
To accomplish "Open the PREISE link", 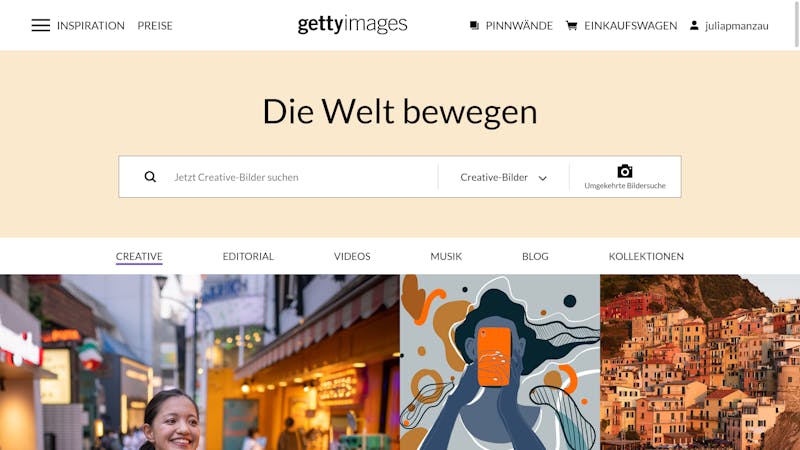I will pos(155,26).
